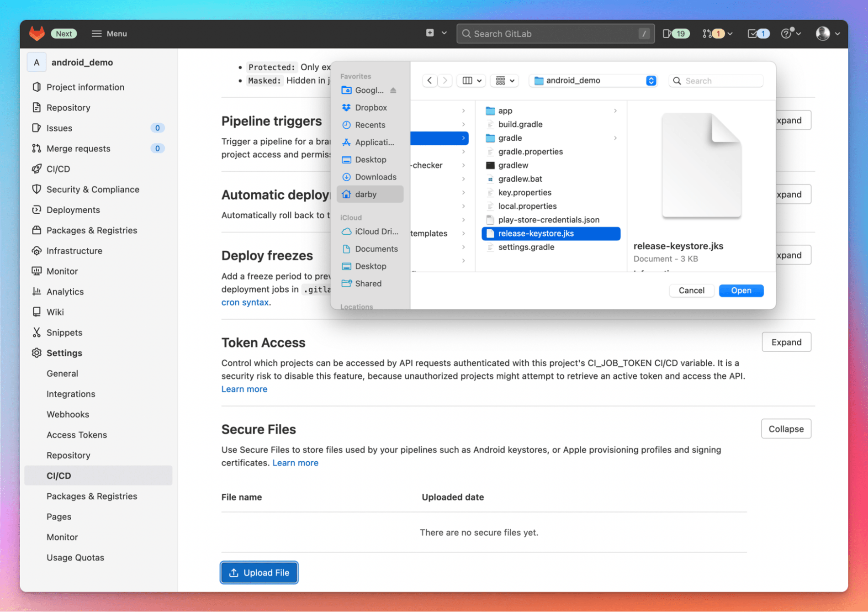Click the back arrow in the file dialog

(429, 80)
